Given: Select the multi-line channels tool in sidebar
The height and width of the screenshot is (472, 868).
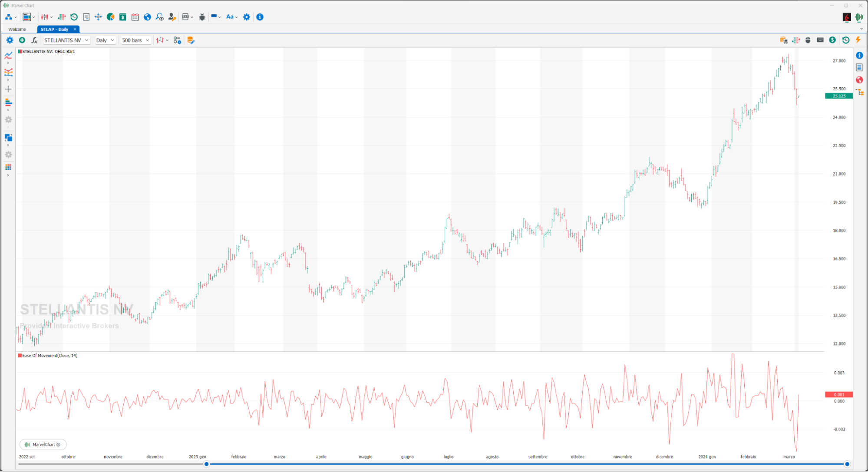Looking at the screenshot, I should 8,72.
